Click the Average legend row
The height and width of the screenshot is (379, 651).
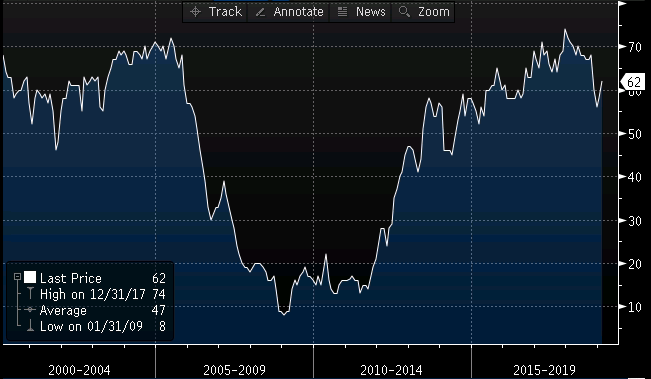[x=90, y=310]
